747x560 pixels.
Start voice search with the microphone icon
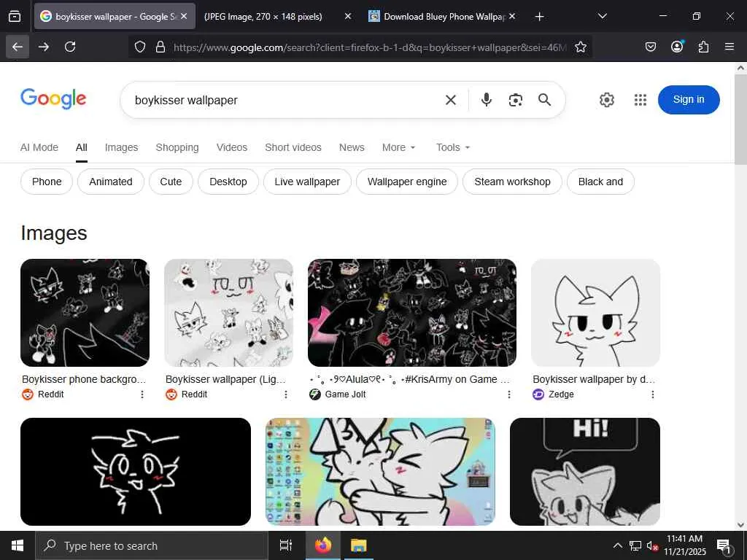pos(487,99)
